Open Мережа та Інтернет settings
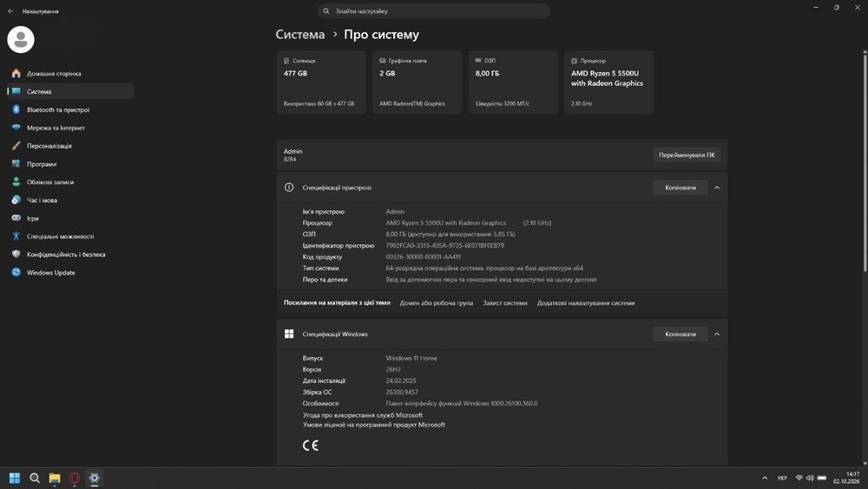868x489 pixels. coord(70,128)
